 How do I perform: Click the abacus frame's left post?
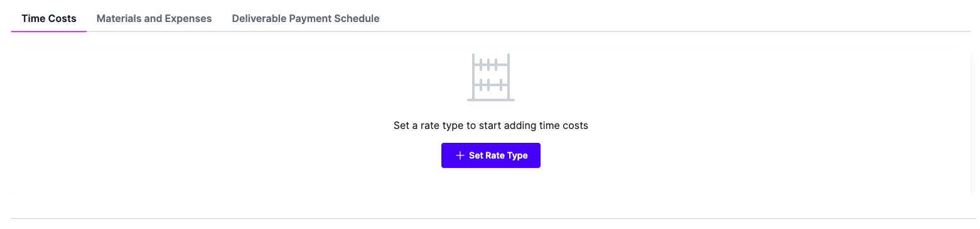[x=474, y=76]
